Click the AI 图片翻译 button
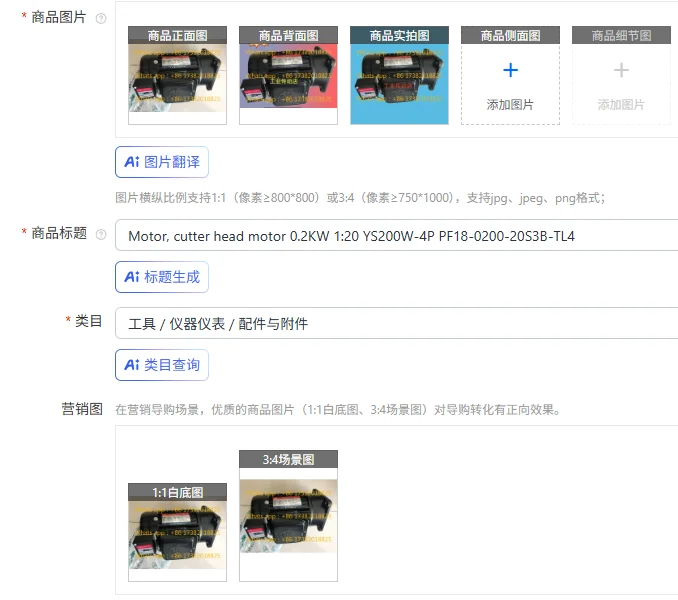The height and width of the screenshot is (600, 678). click(162, 162)
